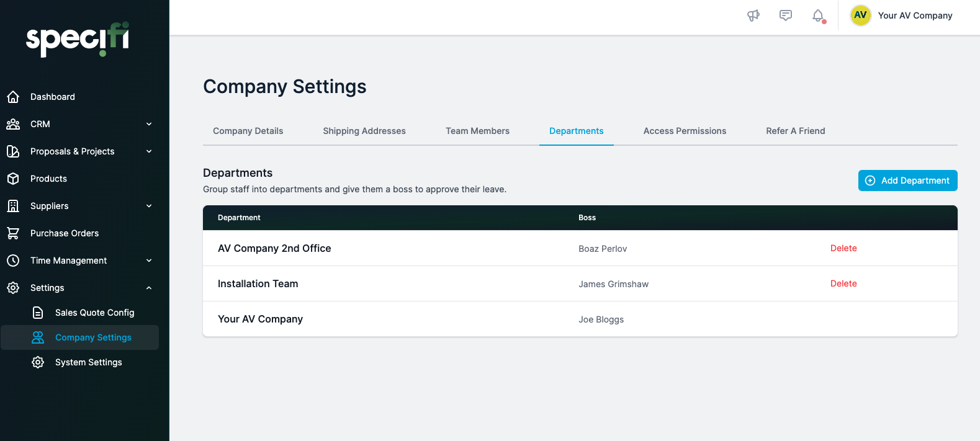Click the Suppliers building icon
The image size is (980, 441).
pos(13,206)
